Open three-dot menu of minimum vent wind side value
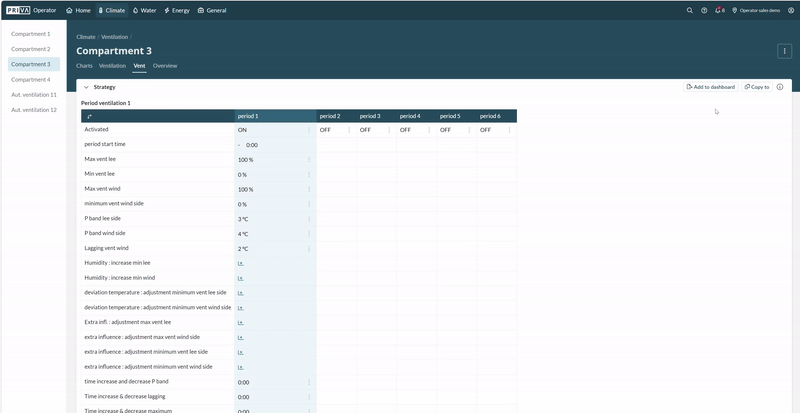 [x=309, y=204]
